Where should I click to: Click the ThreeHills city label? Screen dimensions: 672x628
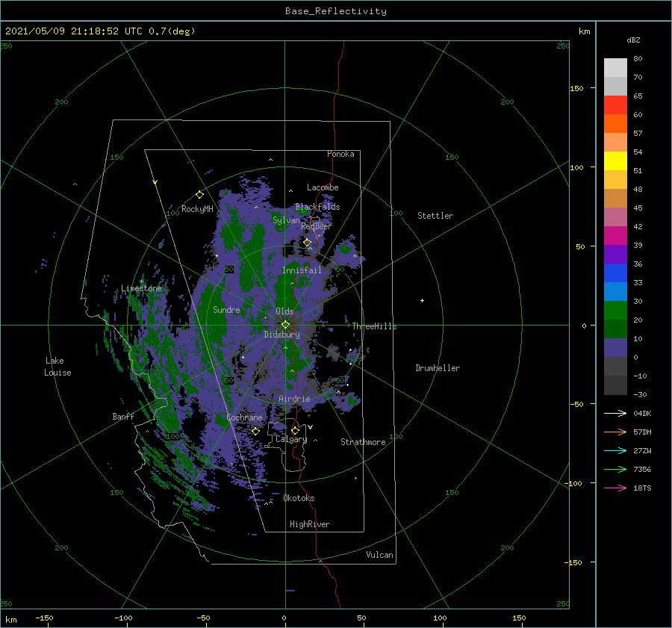374,326
